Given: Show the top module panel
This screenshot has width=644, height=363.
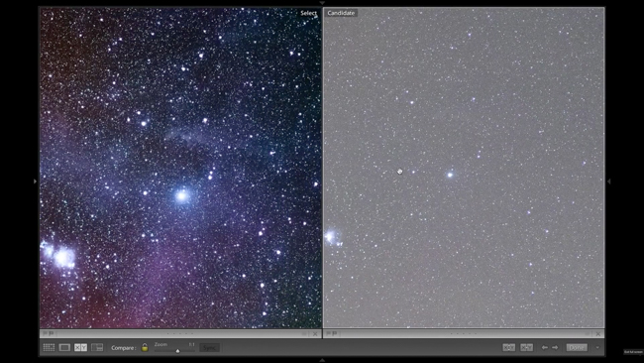Looking at the screenshot, I should 322,3.
